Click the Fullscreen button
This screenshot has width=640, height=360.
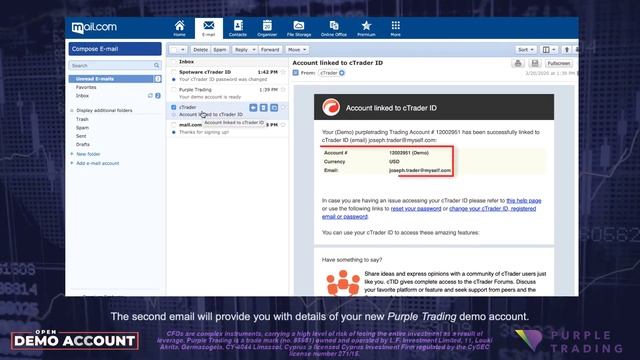pyautogui.click(x=558, y=63)
